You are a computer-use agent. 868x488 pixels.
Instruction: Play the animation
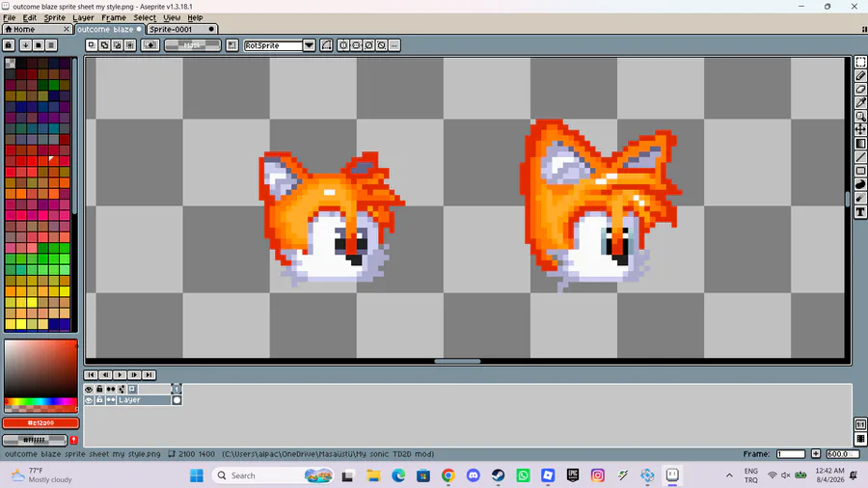pyautogui.click(x=120, y=374)
